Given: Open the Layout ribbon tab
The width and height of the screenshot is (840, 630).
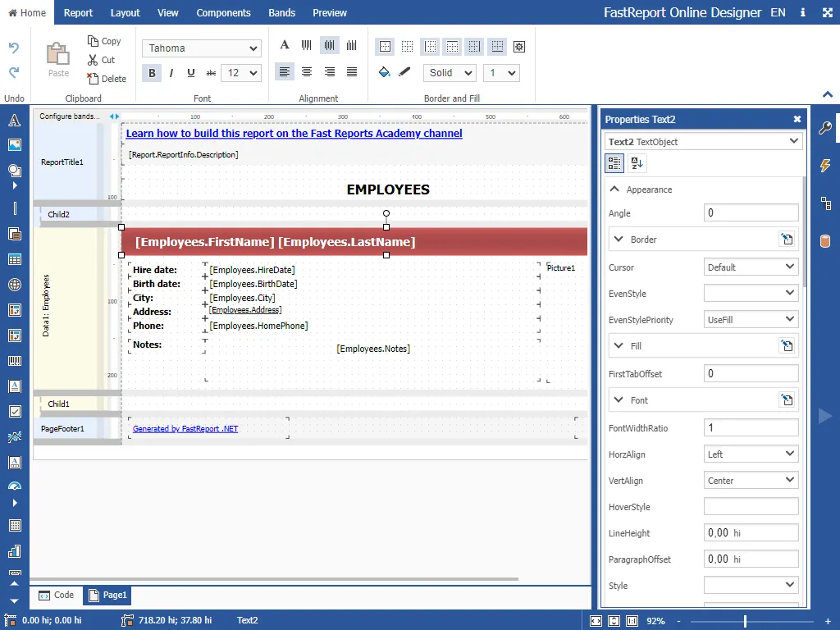Looking at the screenshot, I should coord(125,12).
